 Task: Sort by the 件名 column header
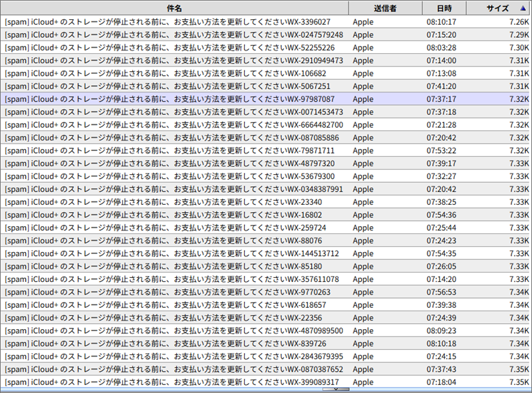(x=174, y=8)
